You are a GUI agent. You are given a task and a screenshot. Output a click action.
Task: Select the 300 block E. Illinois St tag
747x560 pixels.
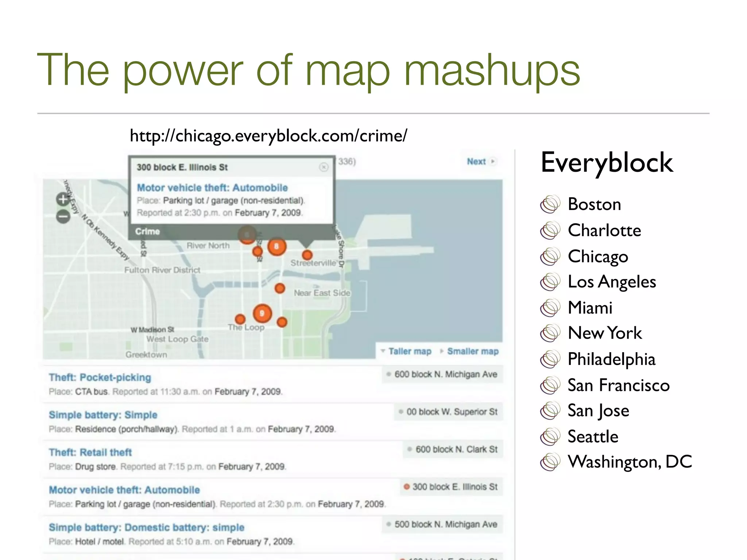coord(452,487)
